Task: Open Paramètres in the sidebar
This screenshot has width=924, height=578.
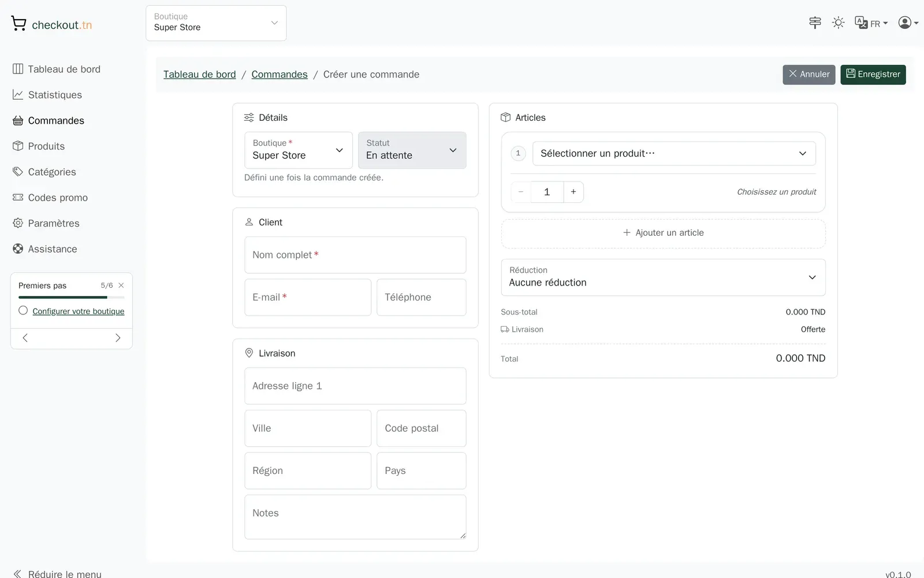Action: coord(46,223)
